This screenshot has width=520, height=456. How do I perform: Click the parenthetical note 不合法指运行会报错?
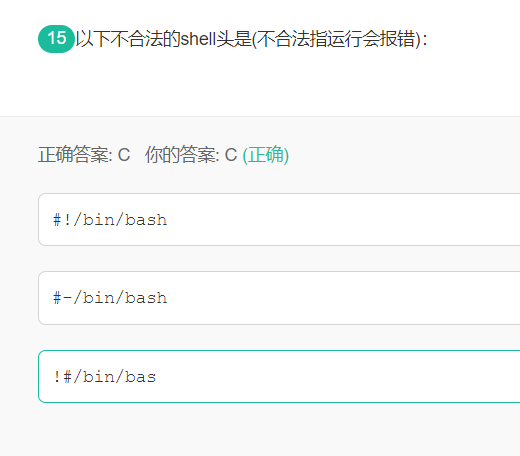tap(336, 39)
